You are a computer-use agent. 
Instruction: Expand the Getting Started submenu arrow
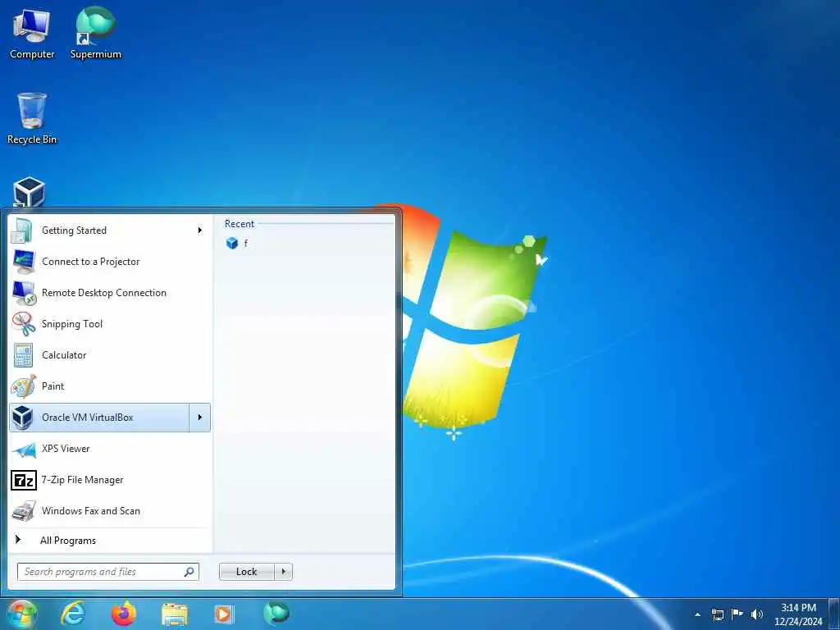point(200,231)
